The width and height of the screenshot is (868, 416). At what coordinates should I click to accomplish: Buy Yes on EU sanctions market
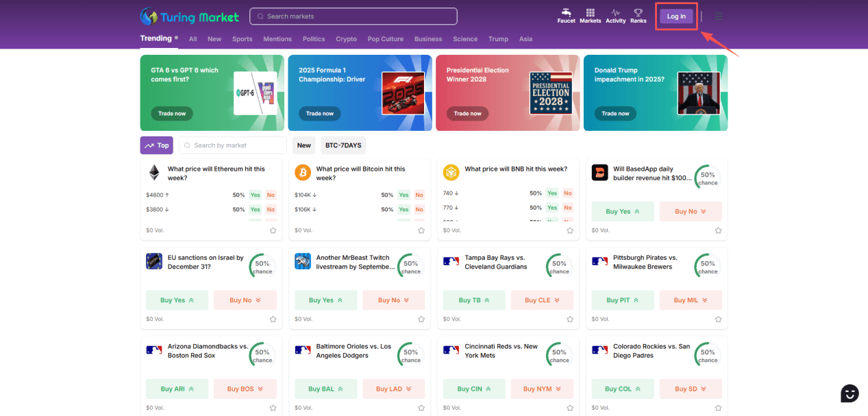pyautogui.click(x=177, y=300)
